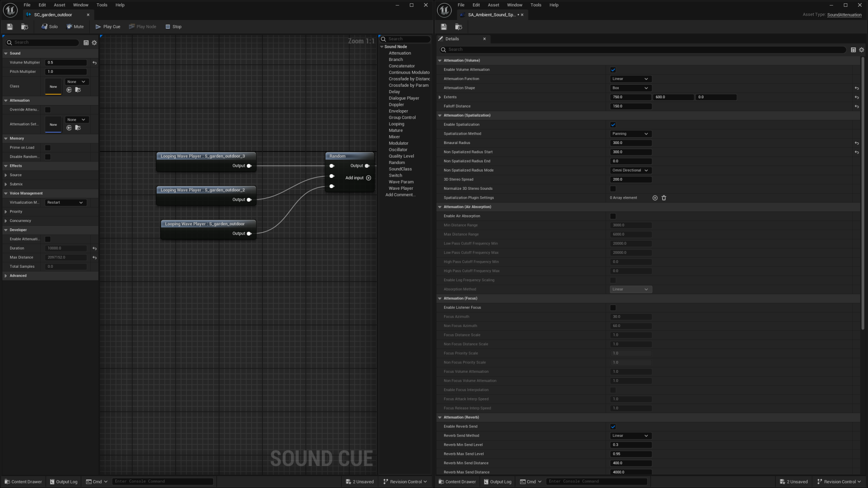
Task: Adjust the Falloff Distance value slider
Action: 631,106
